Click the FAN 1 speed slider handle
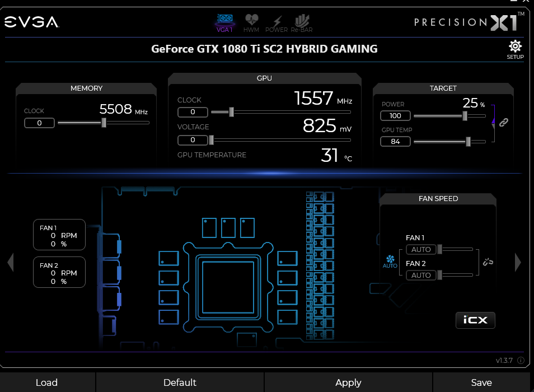Viewport: 534px width, 392px height. pos(439,249)
